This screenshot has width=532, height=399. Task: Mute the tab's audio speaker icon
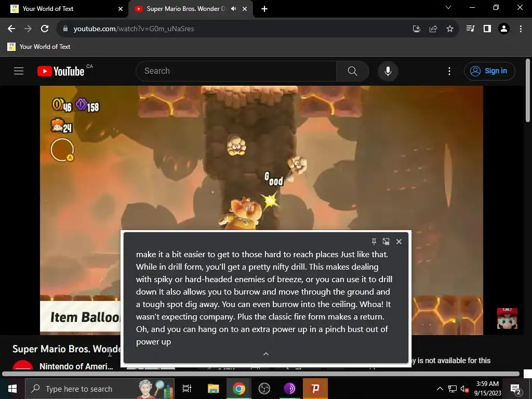click(x=233, y=9)
